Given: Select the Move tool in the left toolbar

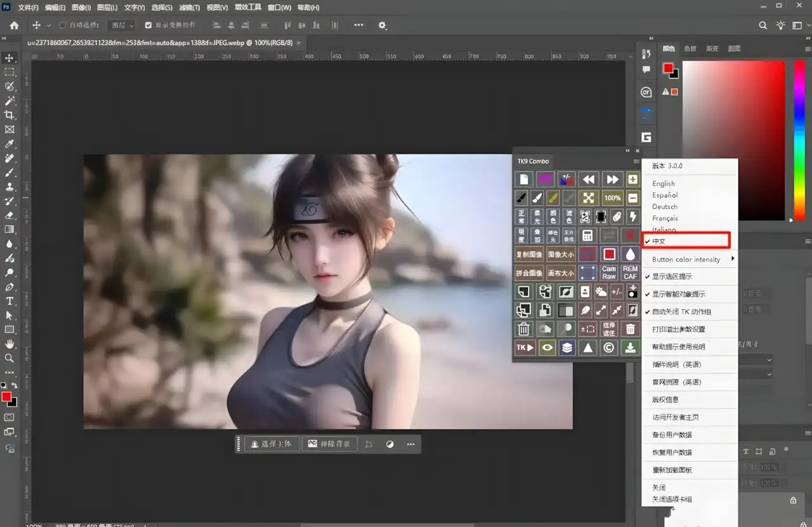Looking at the screenshot, I should (10, 58).
